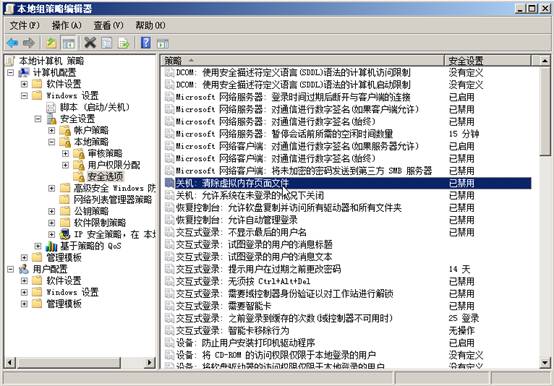Collapse the 计算机配置 node
The width and height of the screenshot is (554, 386).
pos(11,73)
